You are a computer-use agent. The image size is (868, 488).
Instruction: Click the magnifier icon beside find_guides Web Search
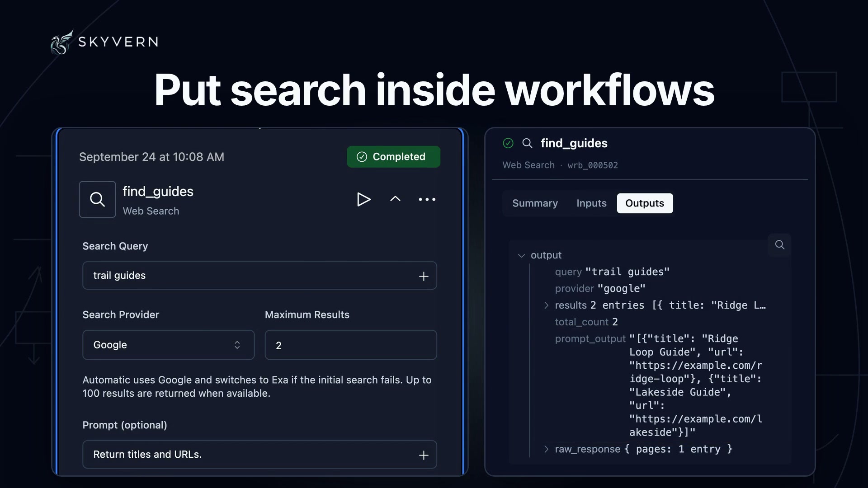click(x=97, y=199)
